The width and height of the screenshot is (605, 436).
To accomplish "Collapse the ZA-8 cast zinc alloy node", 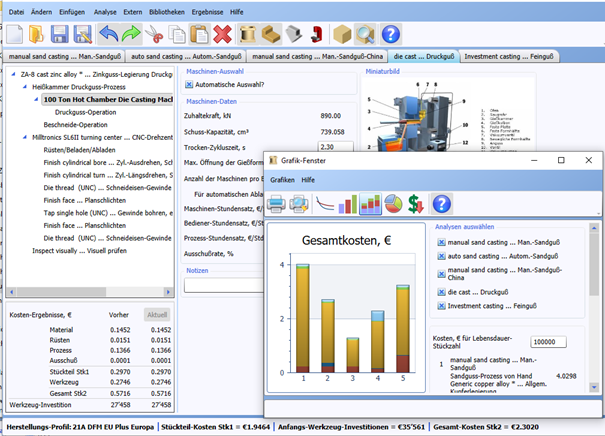I will (x=13, y=74).
